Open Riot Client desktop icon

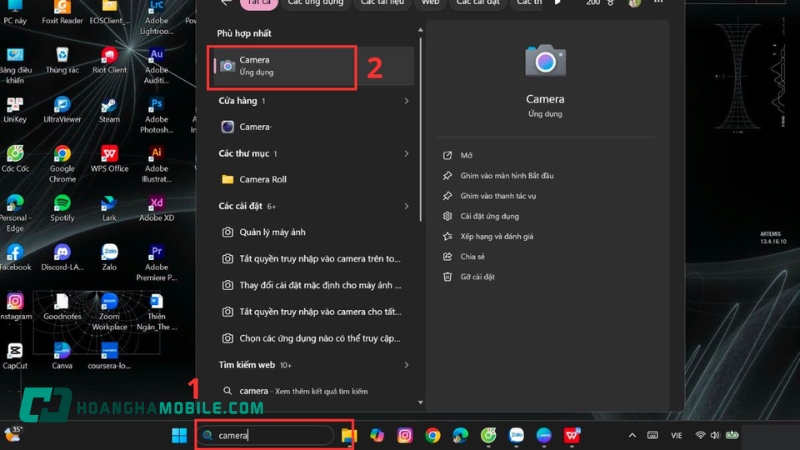pos(109,60)
